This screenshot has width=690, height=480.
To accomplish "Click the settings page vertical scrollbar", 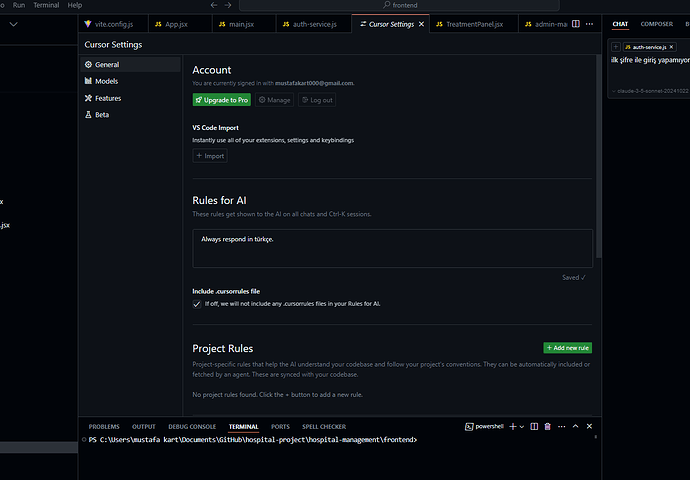I will (x=598, y=156).
